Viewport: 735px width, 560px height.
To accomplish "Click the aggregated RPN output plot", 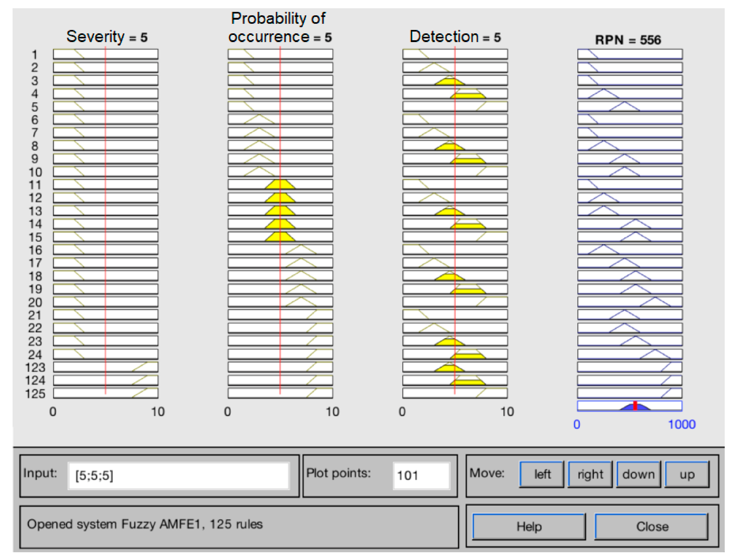I will [x=630, y=406].
